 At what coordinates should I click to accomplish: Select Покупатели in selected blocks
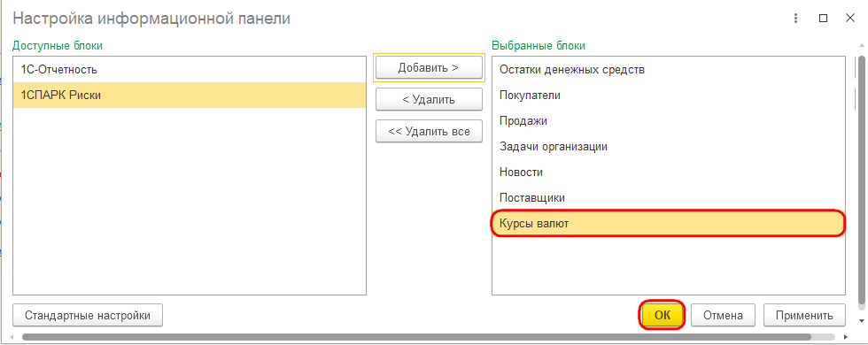[x=668, y=96]
